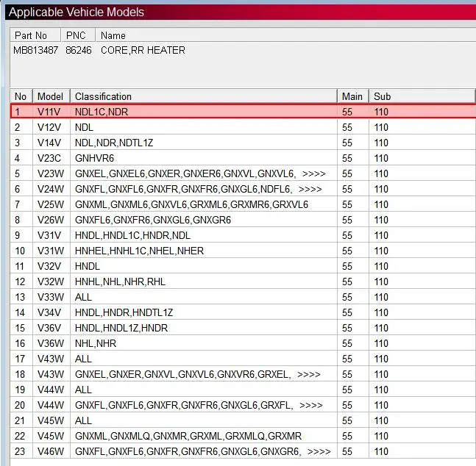
Task: Click classification HNDL,HNDL1Z,HNDR
Action: pyautogui.click(x=121, y=328)
